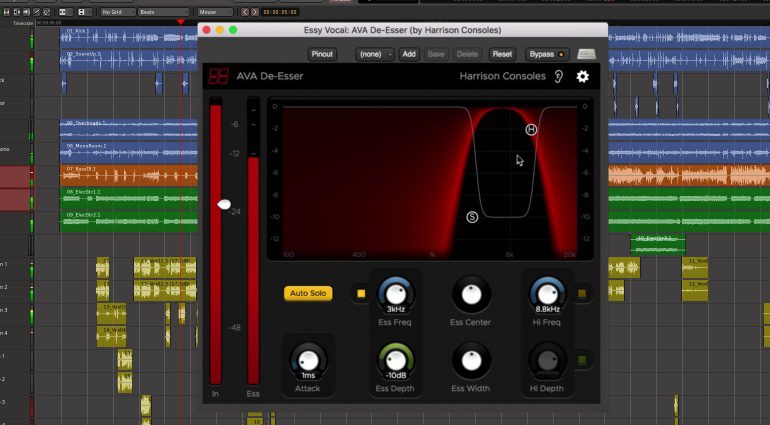The image size is (770, 425).
Task: Toggle the Bypass button
Action: 546,54
